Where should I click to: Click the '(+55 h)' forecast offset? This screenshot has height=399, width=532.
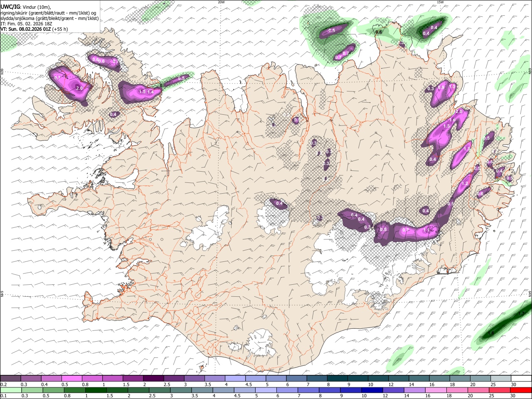pyautogui.click(x=60, y=29)
